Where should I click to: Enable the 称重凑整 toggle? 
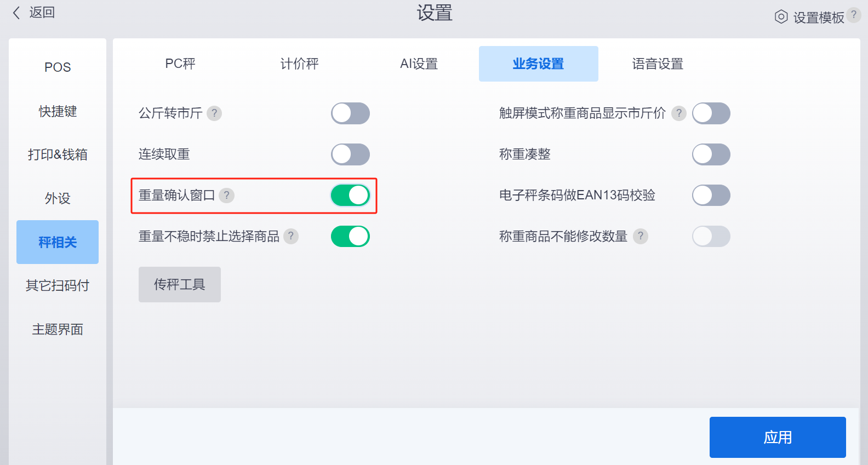711,154
